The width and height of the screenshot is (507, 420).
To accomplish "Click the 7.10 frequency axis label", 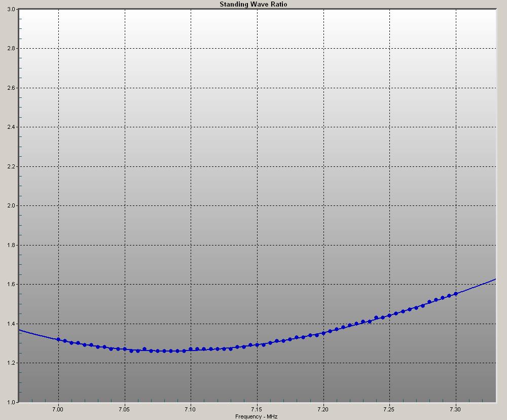I will click(x=190, y=409).
